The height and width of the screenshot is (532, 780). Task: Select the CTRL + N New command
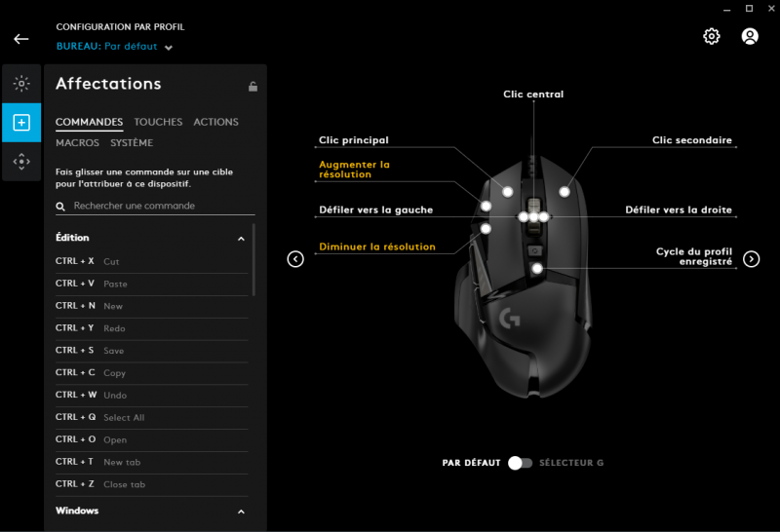(x=152, y=306)
